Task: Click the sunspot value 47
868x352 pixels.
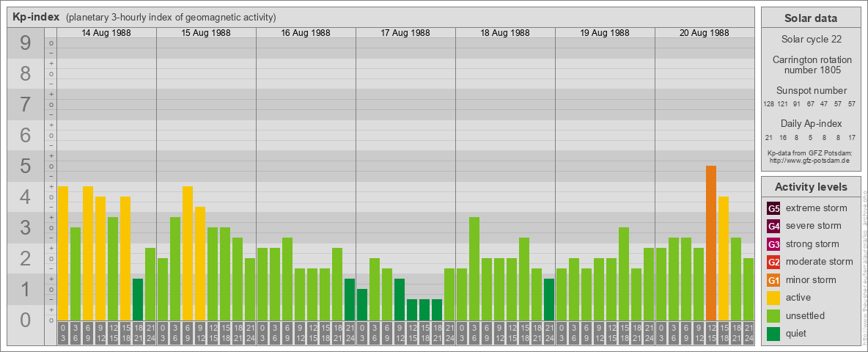Action: click(x=825, y=104)
